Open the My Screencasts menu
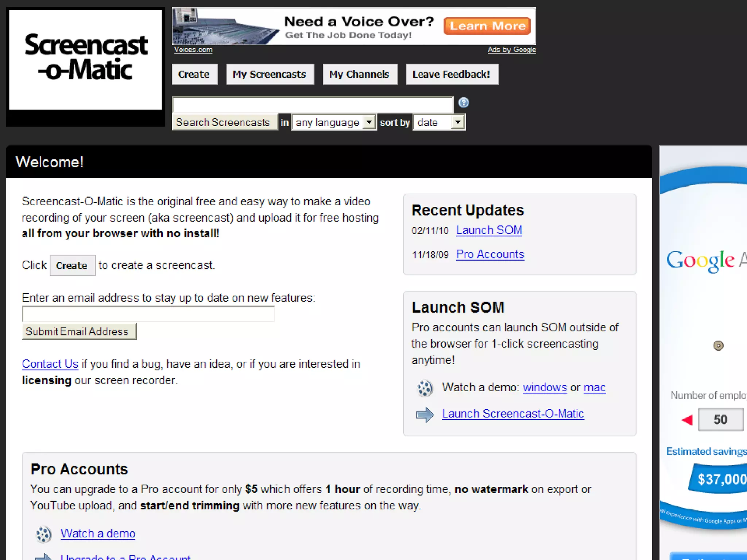This screenshot has height=560, width=747. [270, 74]
